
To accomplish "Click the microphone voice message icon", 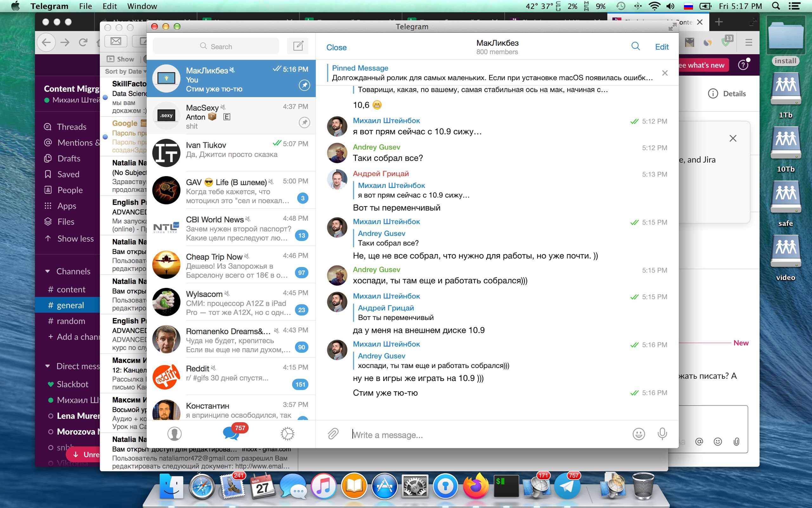I will (662, 434).
